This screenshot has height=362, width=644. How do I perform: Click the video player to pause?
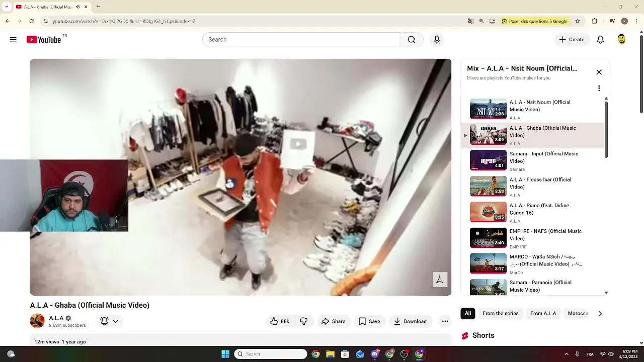point(240,177)
